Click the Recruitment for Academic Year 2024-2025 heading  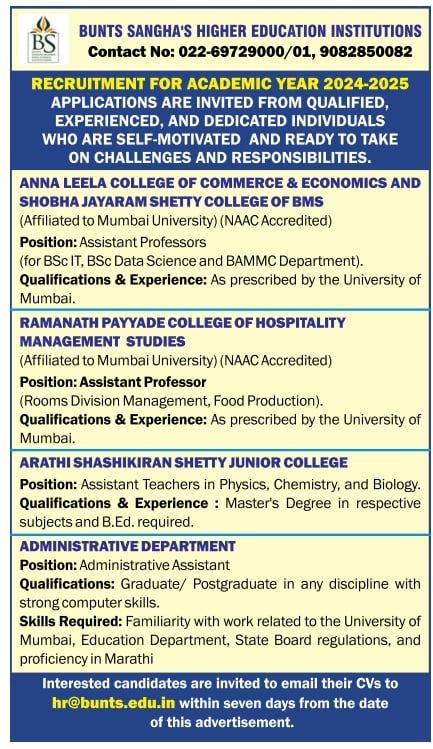click(x=220, y=84)
